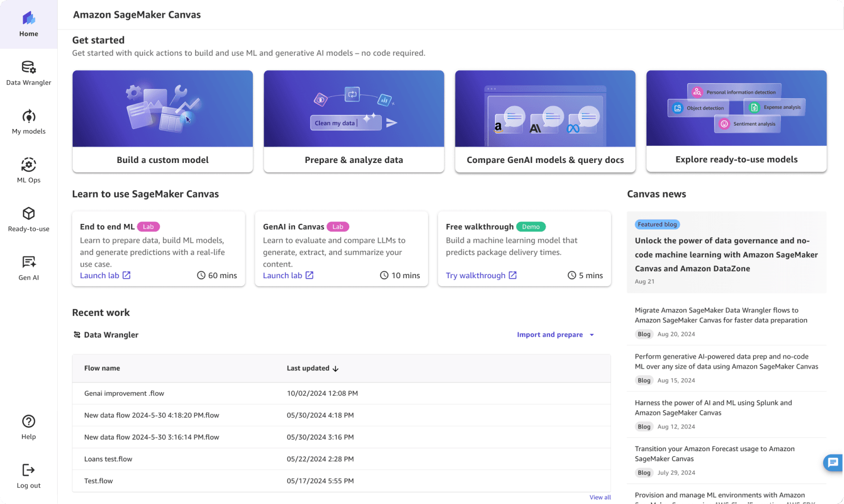Open generative AI-powered data prep blog post
The width and height of the screenshot is (844, 504).
726,361
